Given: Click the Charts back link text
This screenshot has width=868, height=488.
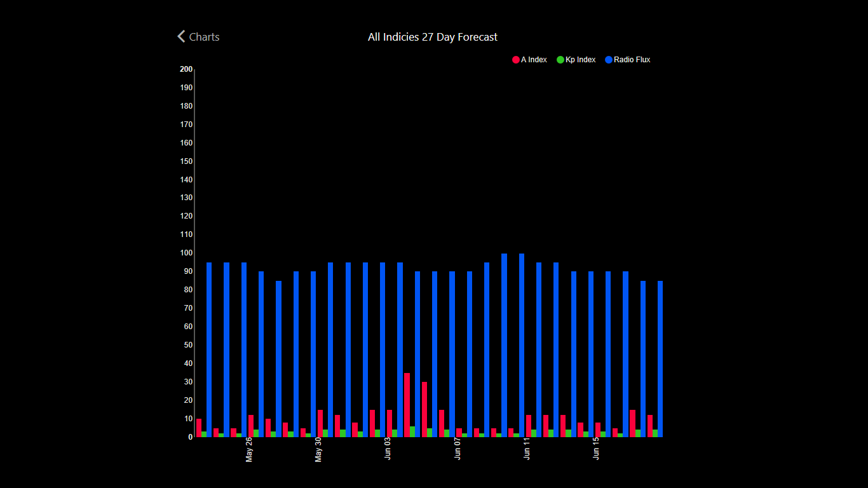Looking at the screenshot, I should tap(204, 37).
